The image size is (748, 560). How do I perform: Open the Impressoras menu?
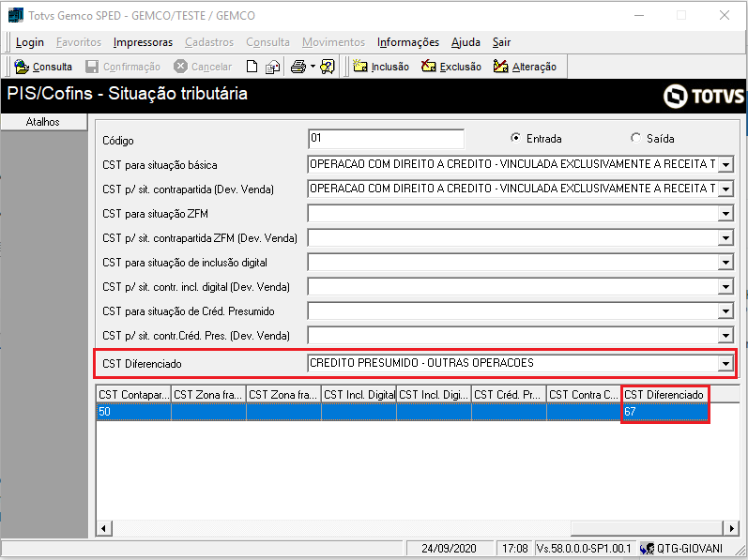pyautogui.click(x=143, y=42)
